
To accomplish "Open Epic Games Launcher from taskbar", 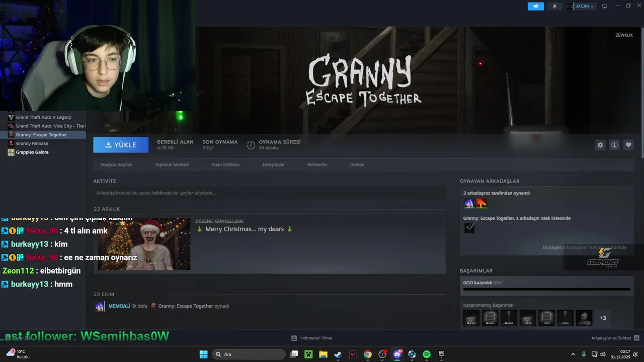I will pos(442,354).
